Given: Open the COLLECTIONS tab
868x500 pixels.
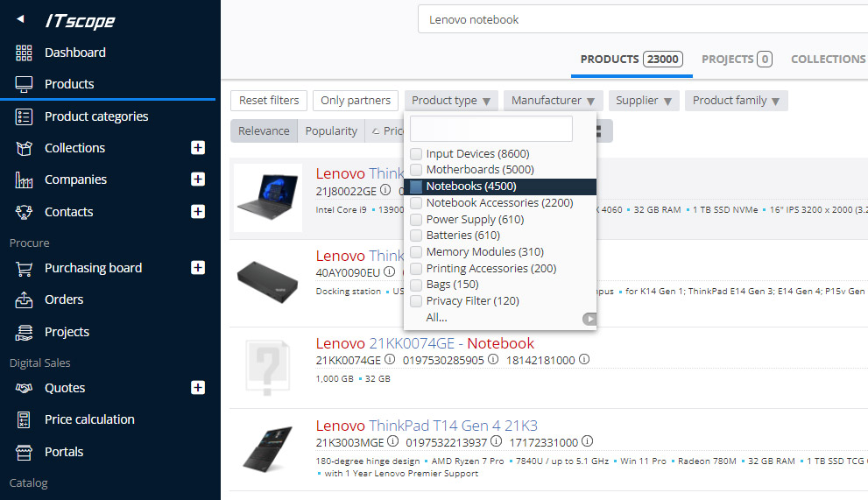Looking at the screenshot, I should [x=828, y=60].
